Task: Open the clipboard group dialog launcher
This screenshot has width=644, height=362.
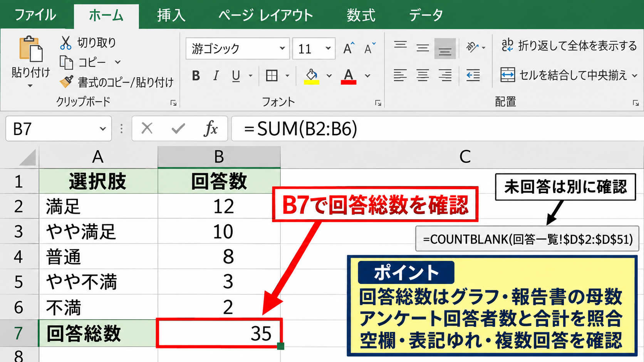Action: coord(173,103)
